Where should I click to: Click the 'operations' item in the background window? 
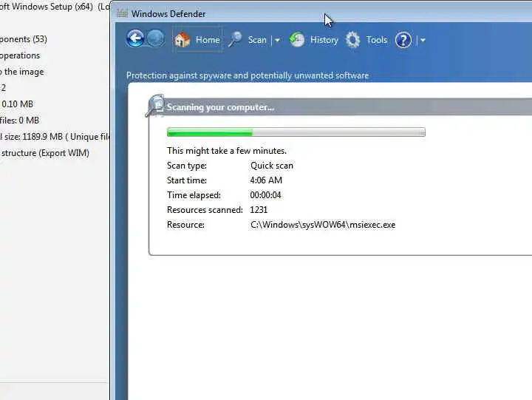click(20, 55)
